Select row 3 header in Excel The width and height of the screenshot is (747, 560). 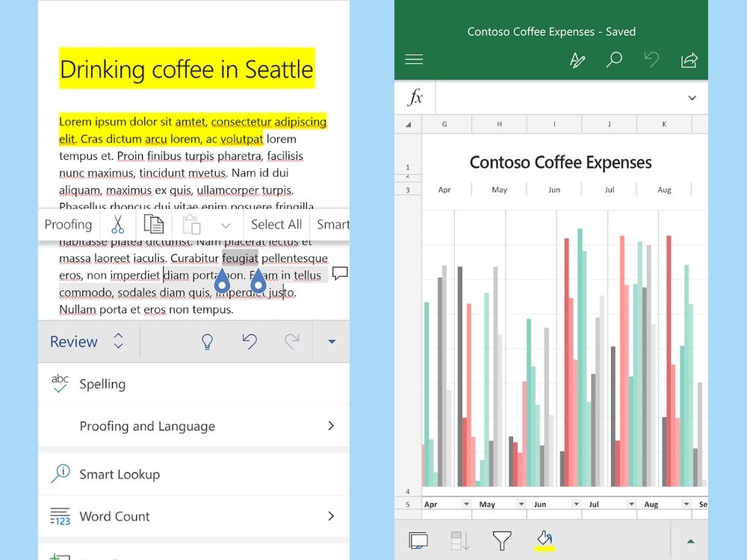coord(408,190)
